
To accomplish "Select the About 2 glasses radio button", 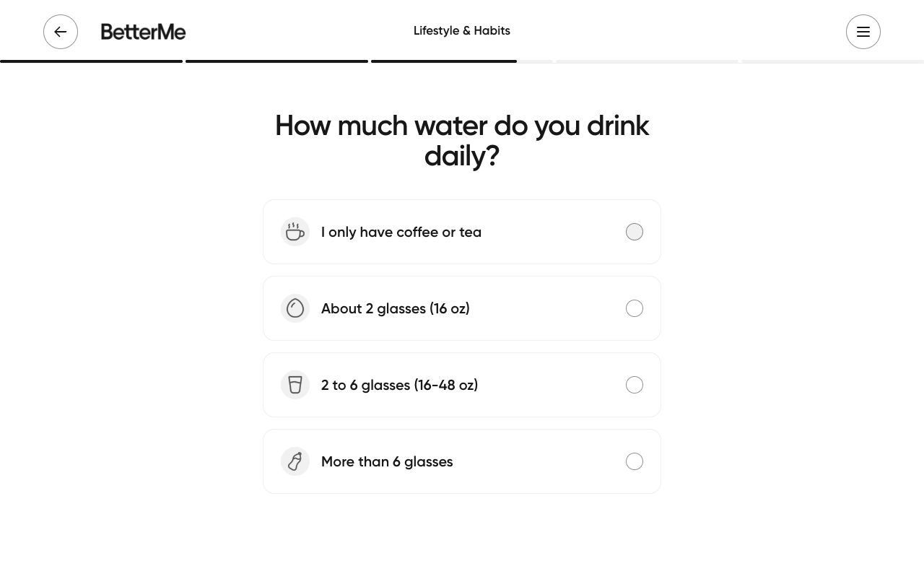I will point(635,308).
